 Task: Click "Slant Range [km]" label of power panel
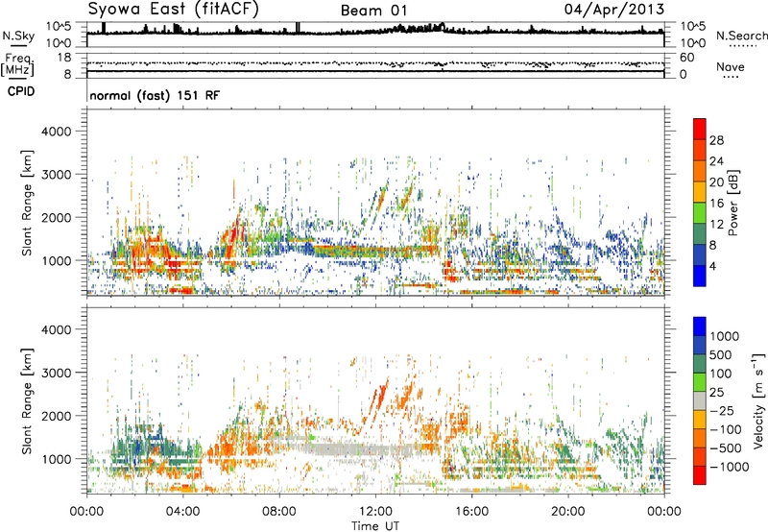coord(27,203)
